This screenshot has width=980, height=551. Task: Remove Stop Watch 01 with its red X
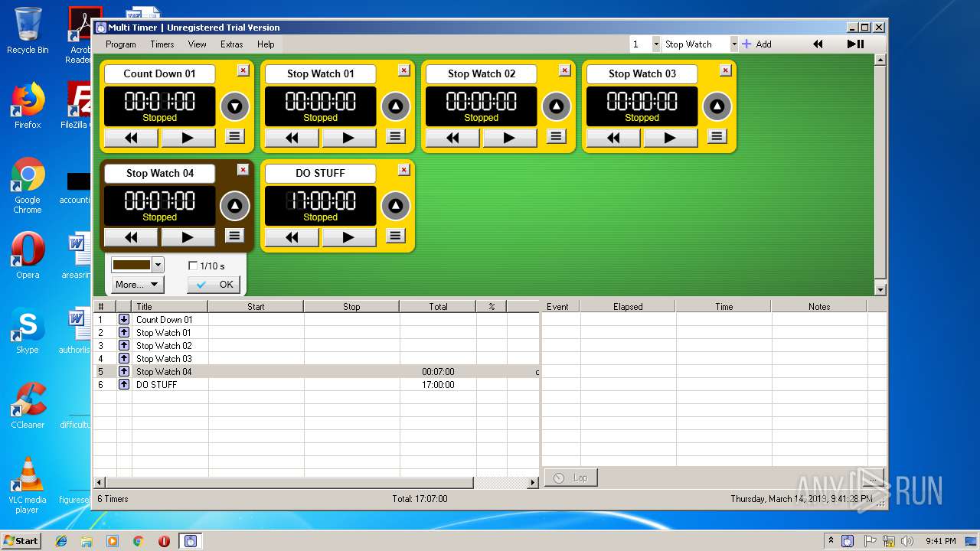pos(403,70)
